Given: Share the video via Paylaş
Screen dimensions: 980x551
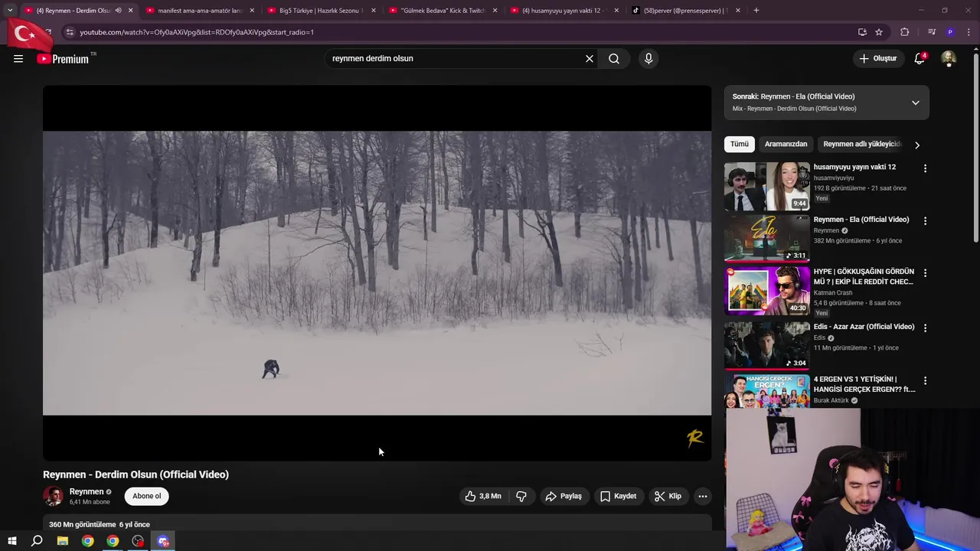Looking at the screenshot, I should 563,497.
